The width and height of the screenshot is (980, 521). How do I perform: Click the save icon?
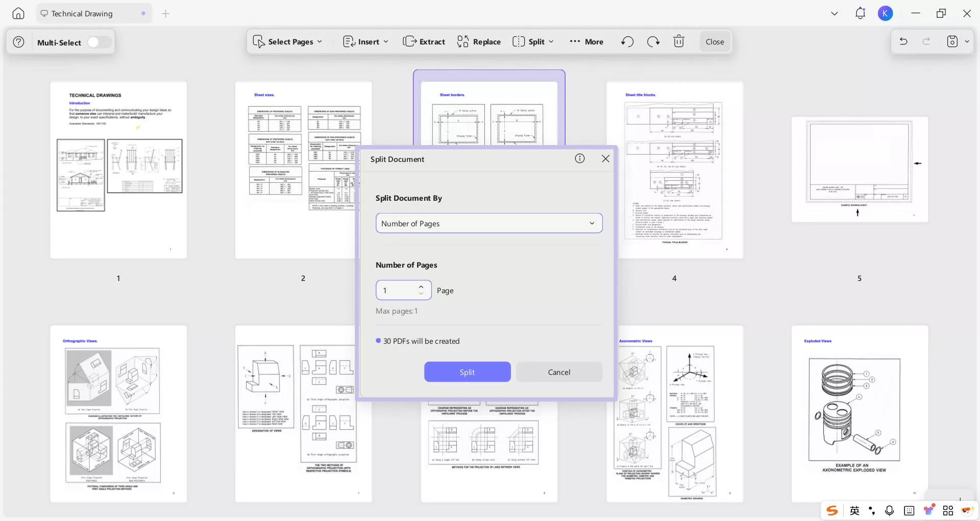pos(952,41)
